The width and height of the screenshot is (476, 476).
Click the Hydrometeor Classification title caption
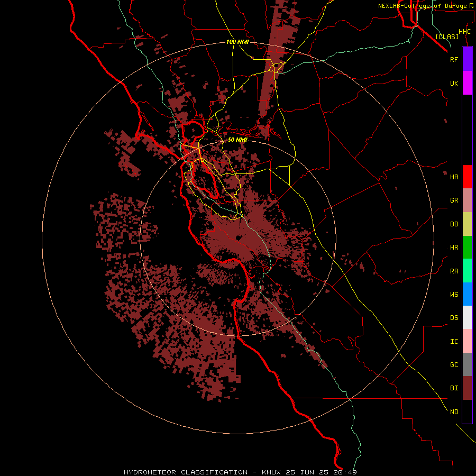(x=240, y=472)
